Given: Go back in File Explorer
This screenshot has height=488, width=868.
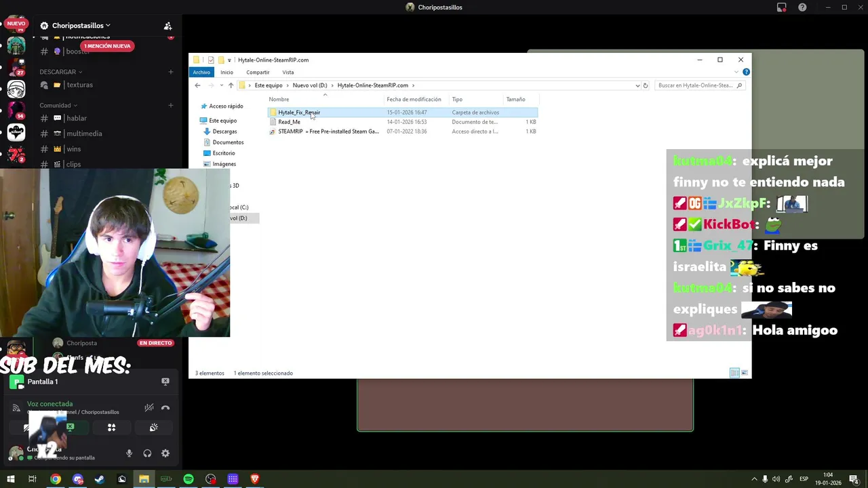Looking at the screenshot, I should [x=197, y=85].
